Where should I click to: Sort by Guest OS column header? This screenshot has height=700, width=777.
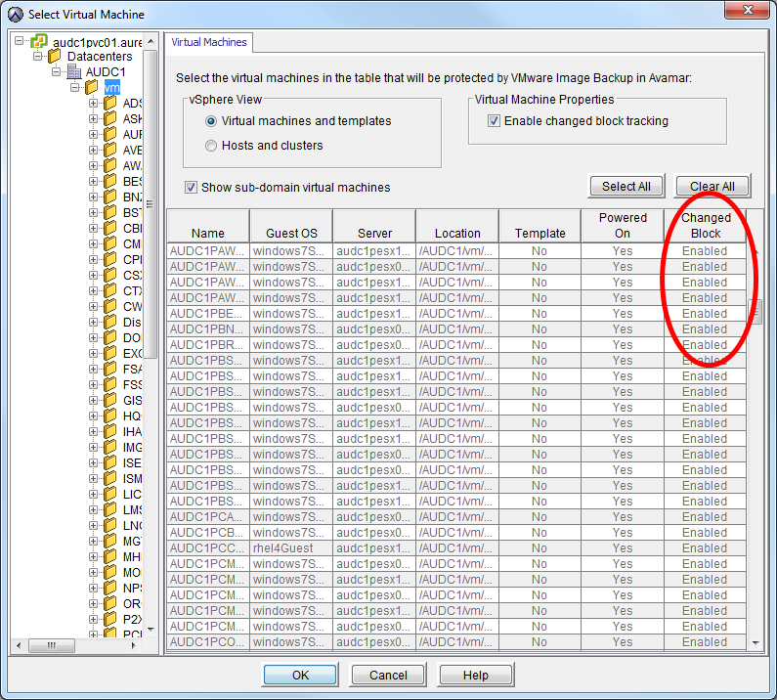pos(291,226)
